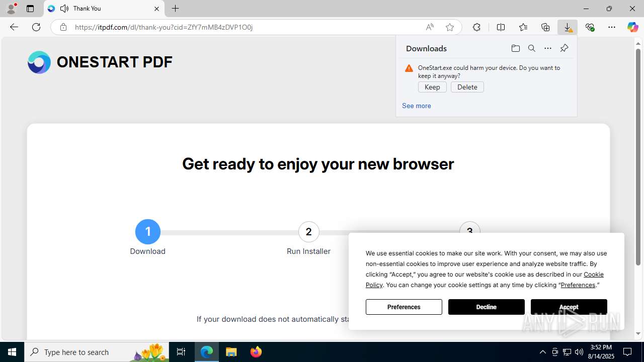The image size is (644, 362).
Task: Click the address bar URL
Action: (x=164, y=27)
